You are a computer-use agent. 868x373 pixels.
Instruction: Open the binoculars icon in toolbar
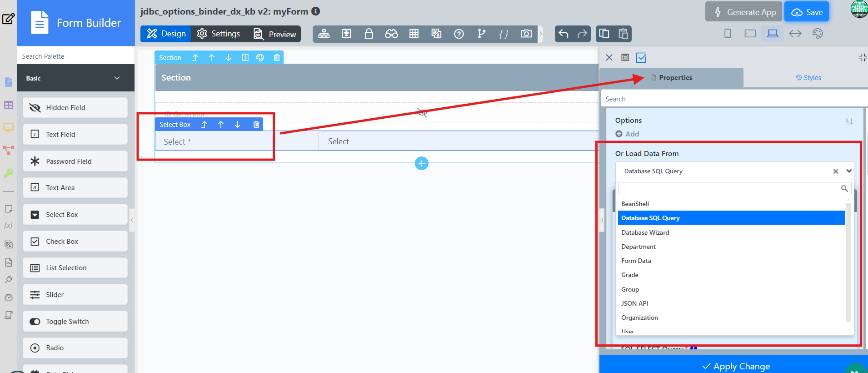coord(391,34)
